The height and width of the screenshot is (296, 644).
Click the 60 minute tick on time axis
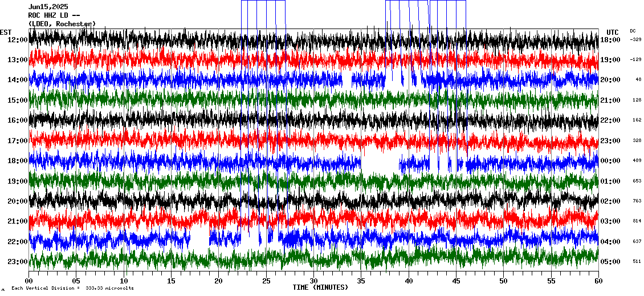pos(598,281)
